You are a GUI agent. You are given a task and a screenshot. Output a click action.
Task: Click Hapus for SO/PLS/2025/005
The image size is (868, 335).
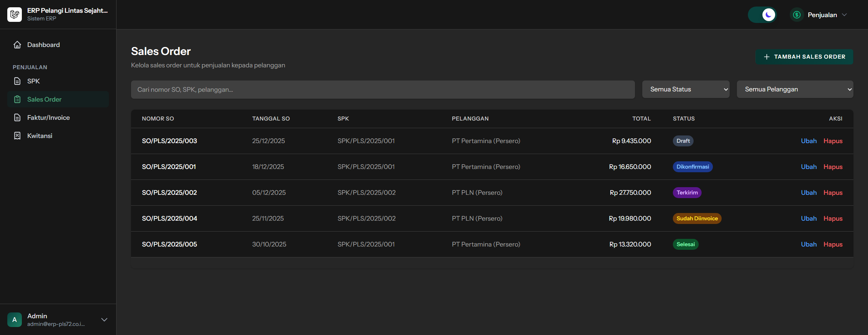(833, 244)
